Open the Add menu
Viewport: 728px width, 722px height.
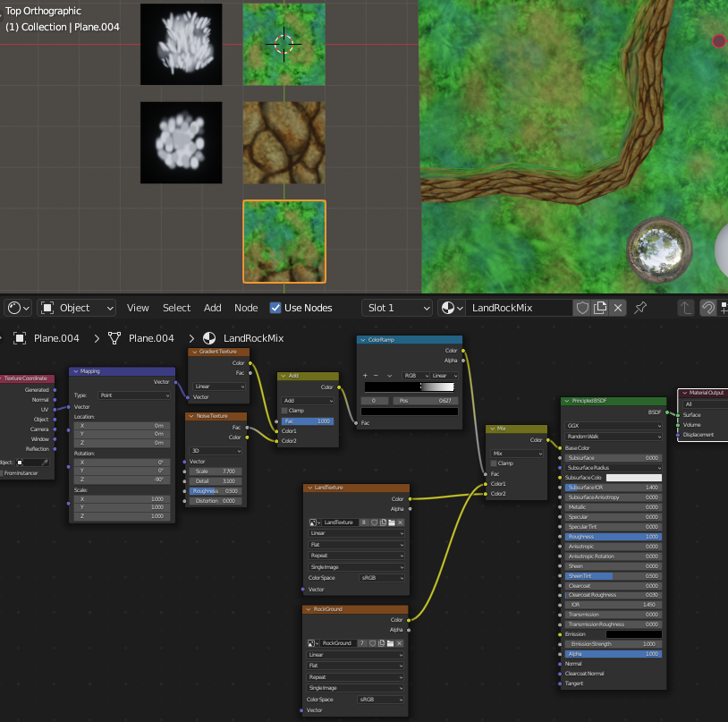213,308
